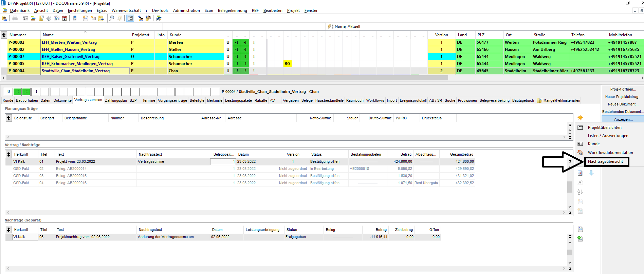Jump to bottom of Vertrag / Nachträge list
644x274 pixels.
coord(570,213)
